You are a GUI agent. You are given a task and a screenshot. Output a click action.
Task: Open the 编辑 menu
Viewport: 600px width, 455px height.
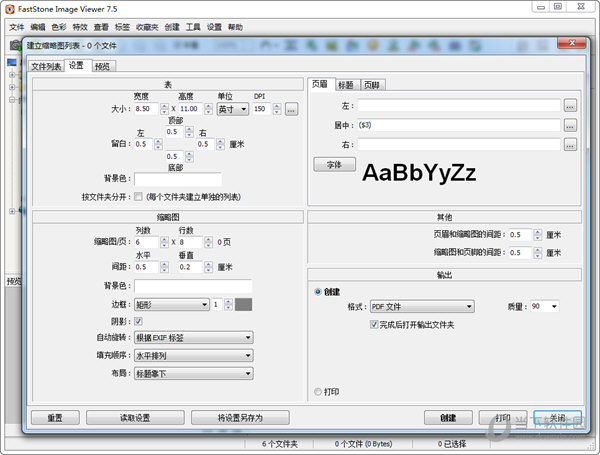(38, 27)
